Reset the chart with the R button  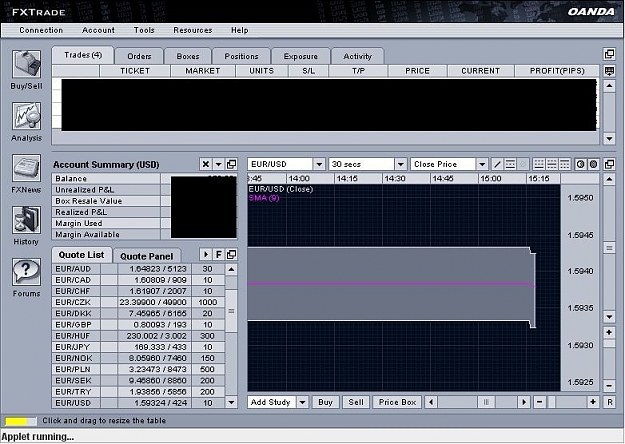pos(609,402)
